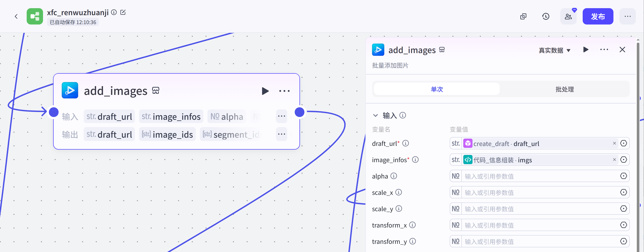This screenshot has width=644, height=252.
Task: Switch to the 批处理 tab
Action: coord(565,89)
